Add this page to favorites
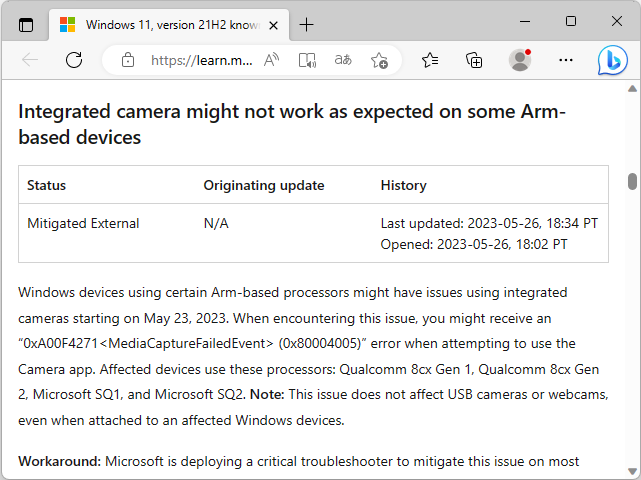Image resolution: width=641 pixels, height=480 pixels. [x=379, y=60]
